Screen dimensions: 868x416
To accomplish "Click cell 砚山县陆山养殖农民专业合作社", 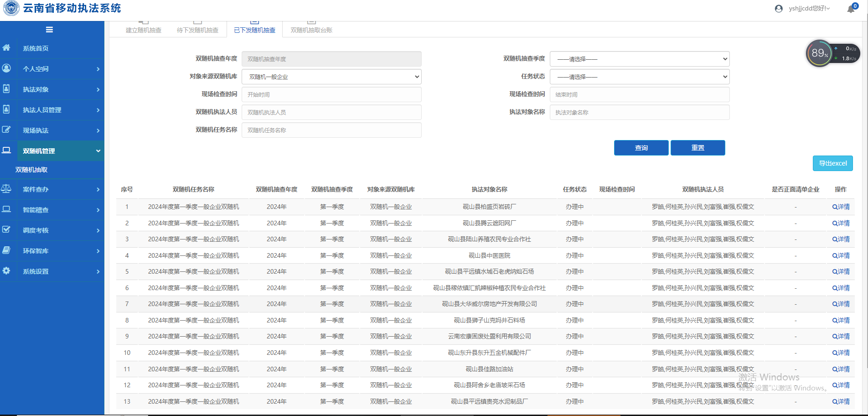I will (489, 239).
